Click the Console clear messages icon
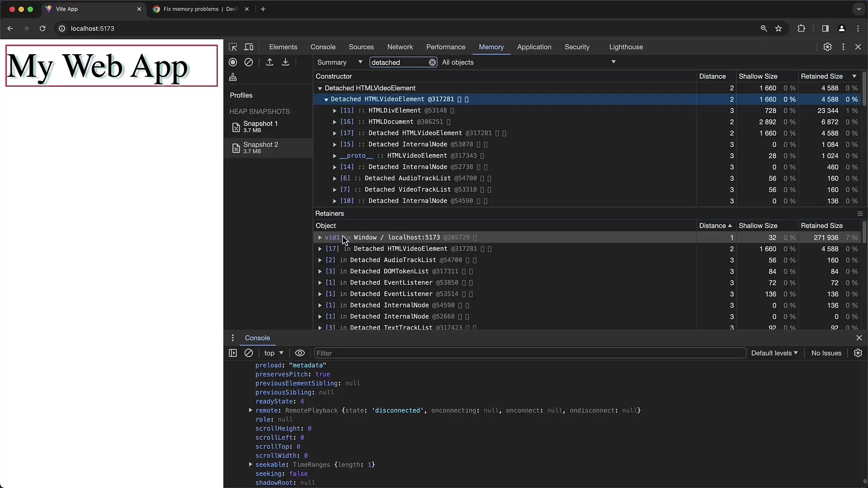The height and width of the screenshot is (488, 868). tap(249, 353)
